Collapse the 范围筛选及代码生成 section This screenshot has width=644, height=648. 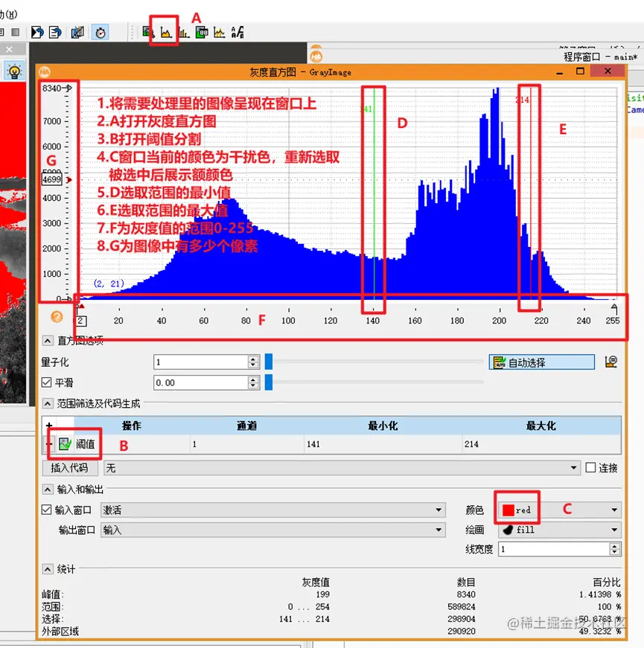pos(48,403)
